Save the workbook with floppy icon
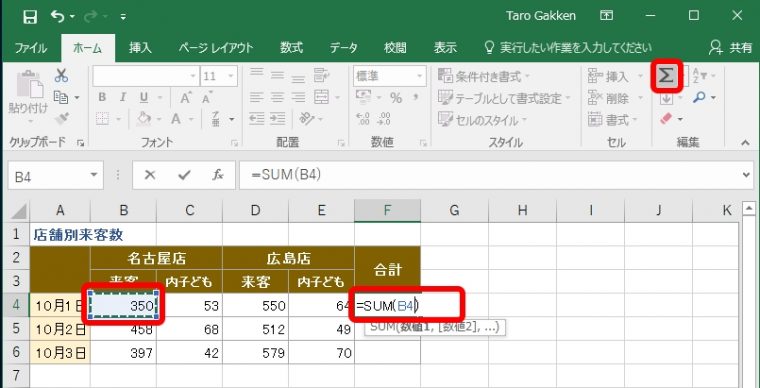760x388 pixels. pos(30,17)
